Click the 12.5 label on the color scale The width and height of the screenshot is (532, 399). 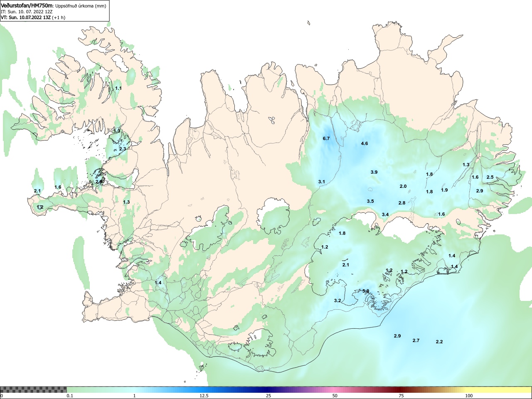(x=204, y=396)
